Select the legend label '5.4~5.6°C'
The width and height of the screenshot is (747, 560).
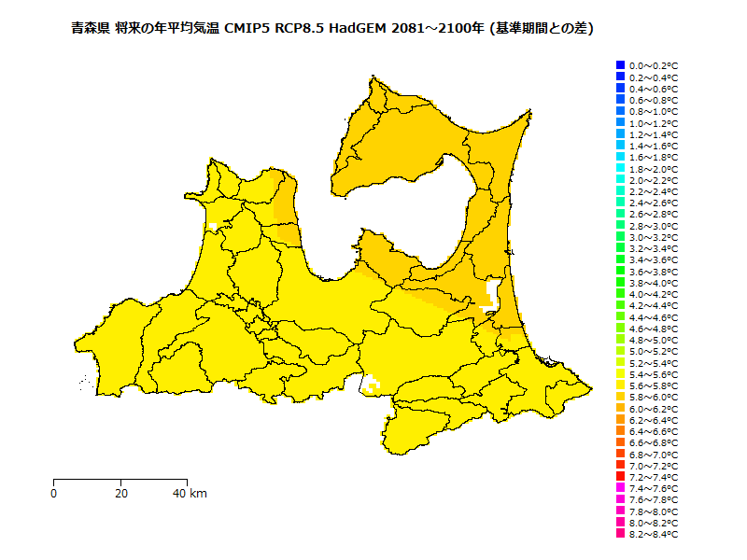(x=654, y=375)
